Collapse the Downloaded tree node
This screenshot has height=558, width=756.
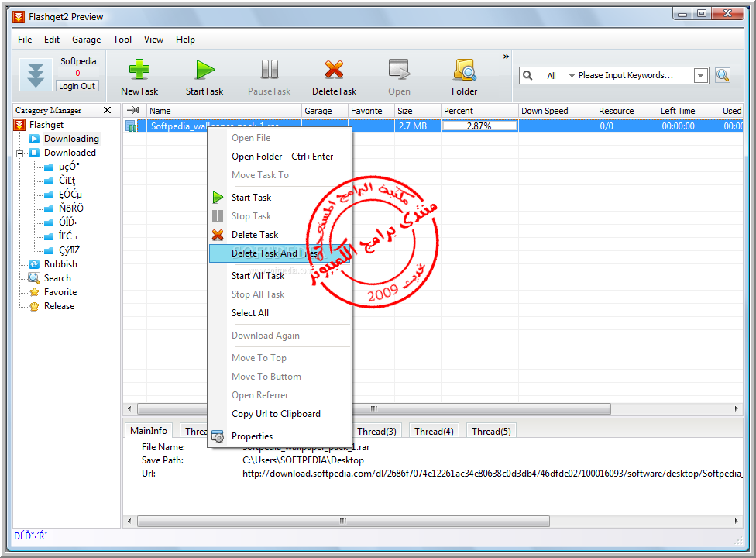[x=20, y=153]
